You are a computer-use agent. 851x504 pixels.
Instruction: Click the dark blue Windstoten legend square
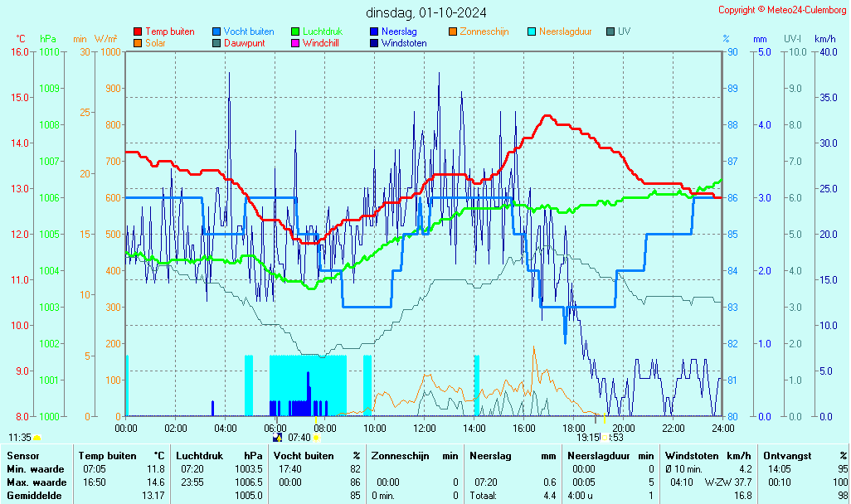click(374, 43)
